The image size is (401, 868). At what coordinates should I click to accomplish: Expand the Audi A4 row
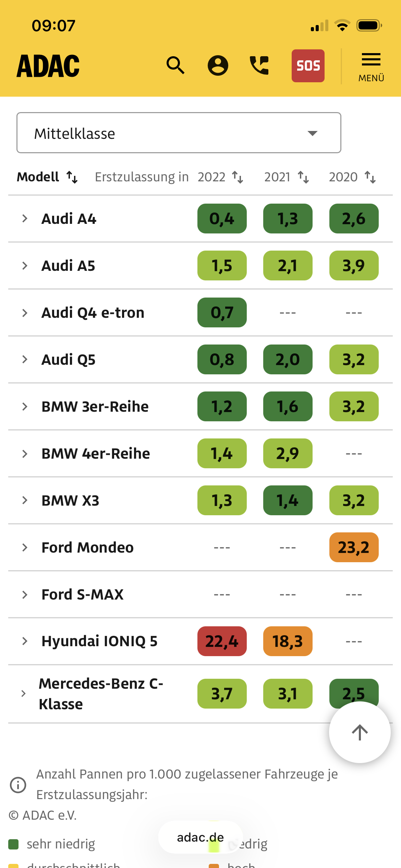point(25,218)
